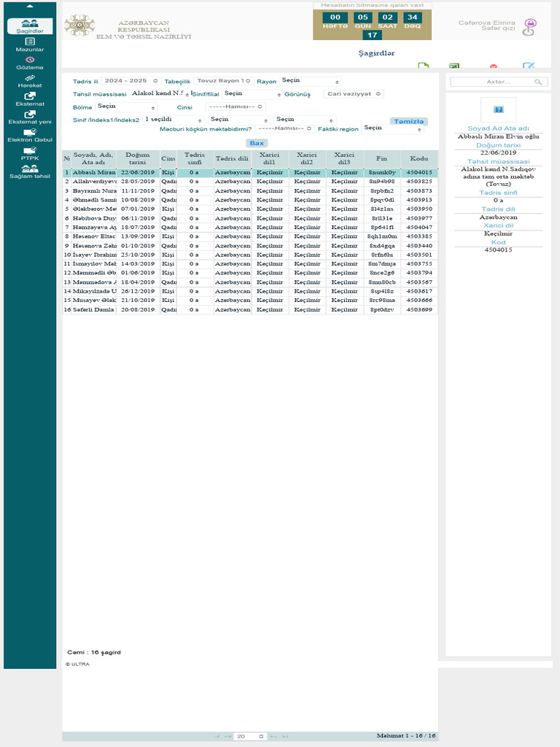This screenshot has height=747, width=560.
Task: Click the Şagirdlər page title
Action: [376, 53]
